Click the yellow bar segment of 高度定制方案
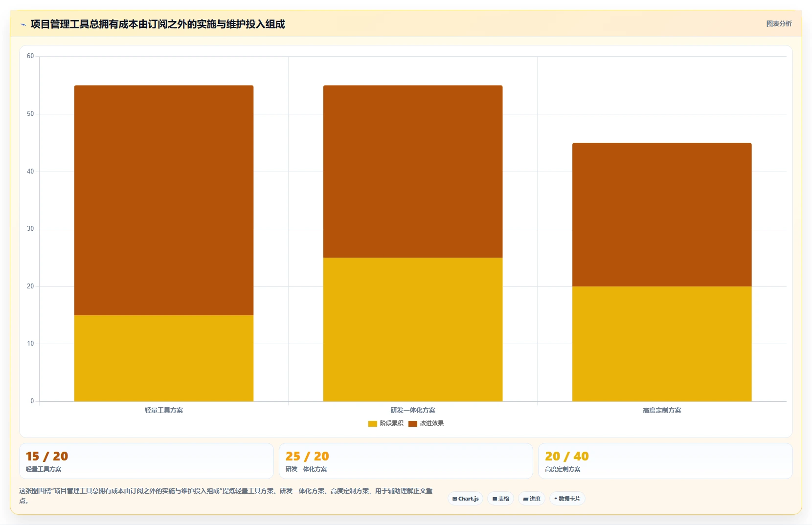The height and width of the screenshot is (525, 812). click(x=662, y=344)
